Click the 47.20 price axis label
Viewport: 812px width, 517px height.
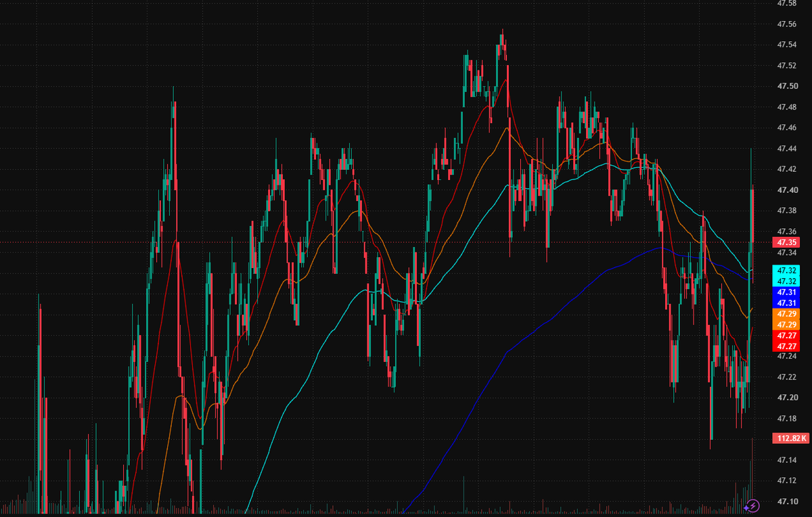tap(786, 397)
